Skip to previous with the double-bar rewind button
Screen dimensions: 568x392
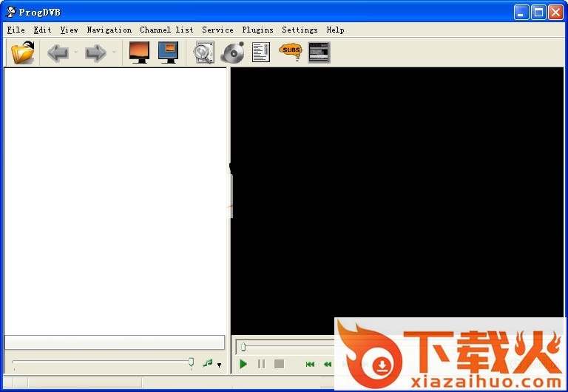click(310, 364)
